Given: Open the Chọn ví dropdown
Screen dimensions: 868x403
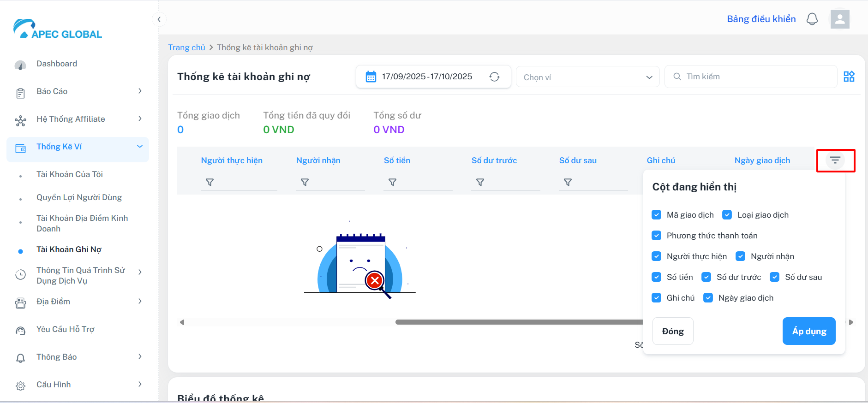Looking at the screenshot, I should (x=587, y=77).
